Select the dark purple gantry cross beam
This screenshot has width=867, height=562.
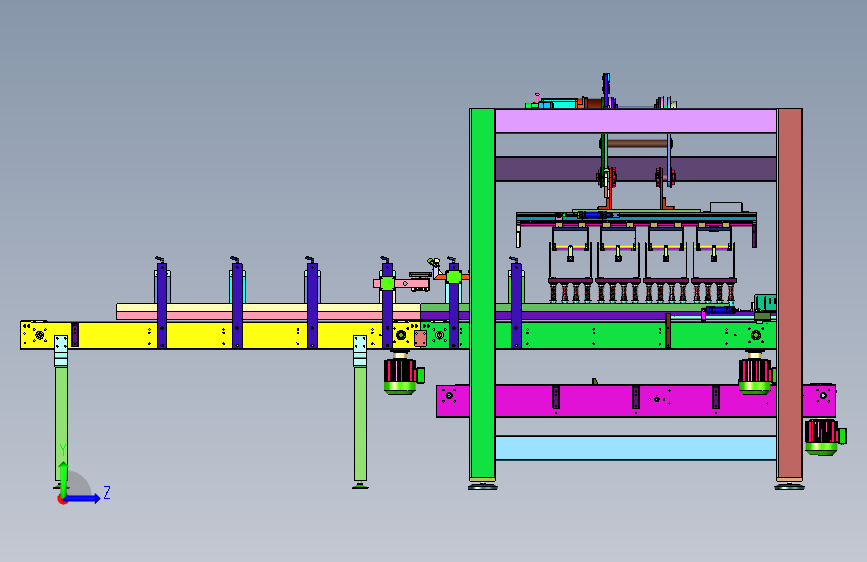click(x=636, y=169)
